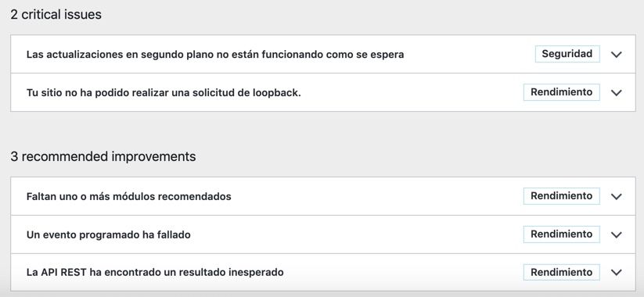Open 'La API REST ha encontrado' item

point(155,272)
